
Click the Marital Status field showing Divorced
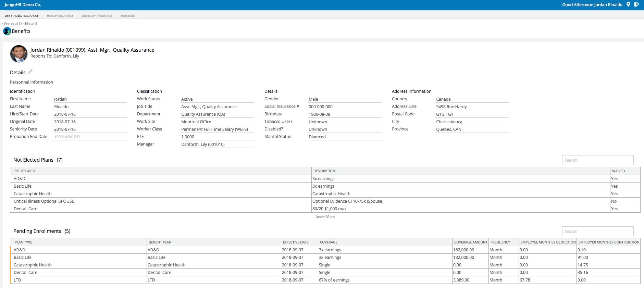(x=344, y=137)
